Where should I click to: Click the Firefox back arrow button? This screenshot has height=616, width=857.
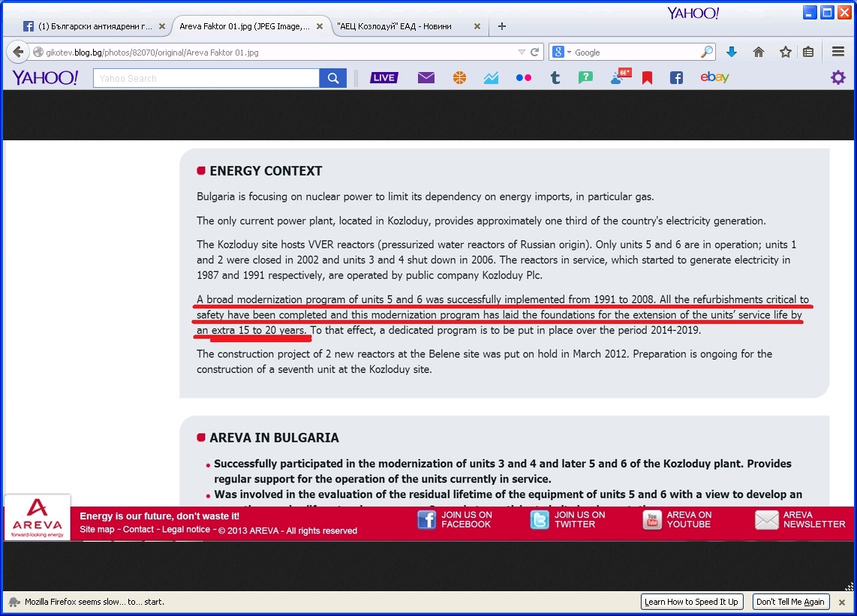coord(17,53)
